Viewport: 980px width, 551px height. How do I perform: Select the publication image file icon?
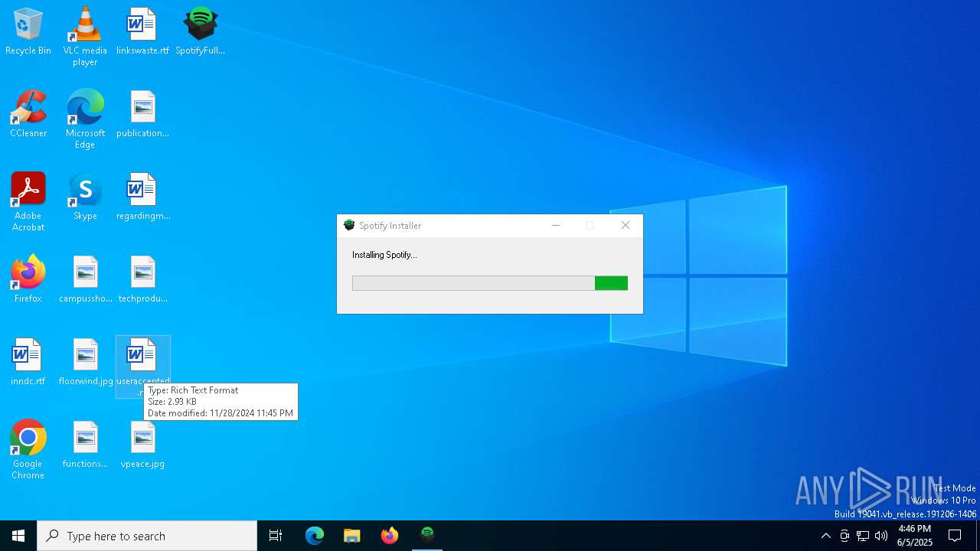[142, 115]
